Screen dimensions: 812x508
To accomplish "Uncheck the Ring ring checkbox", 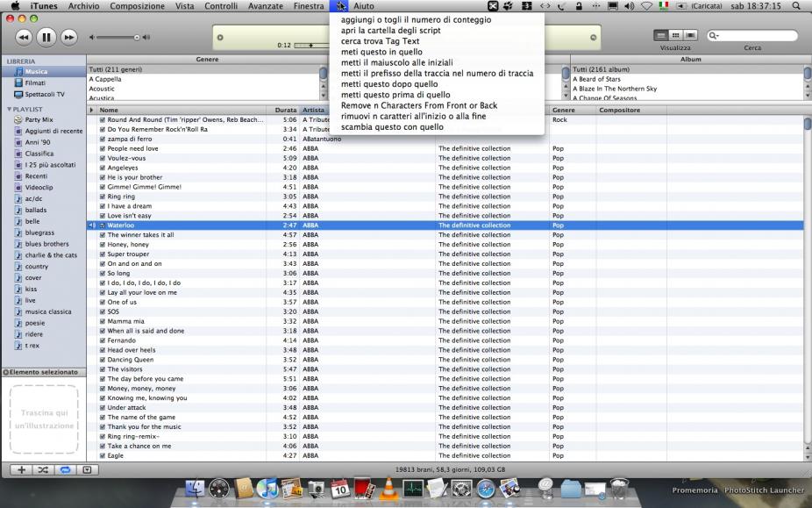I will coord(102,197).
